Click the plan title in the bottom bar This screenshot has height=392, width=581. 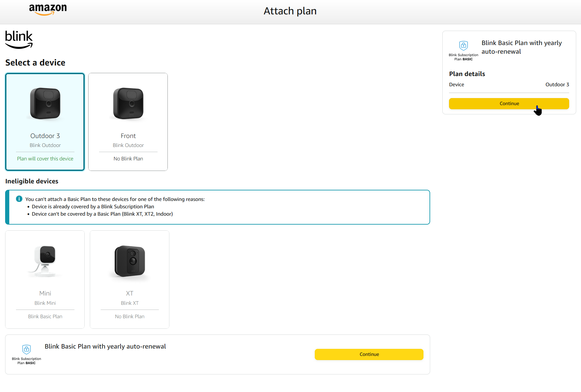click(105, 346)
